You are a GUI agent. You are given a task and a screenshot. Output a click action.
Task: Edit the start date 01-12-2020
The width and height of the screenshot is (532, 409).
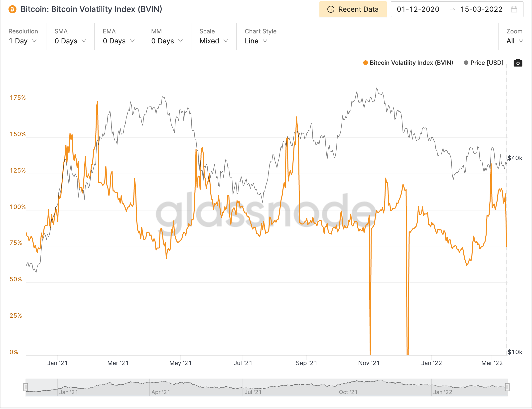pos(418,9)
